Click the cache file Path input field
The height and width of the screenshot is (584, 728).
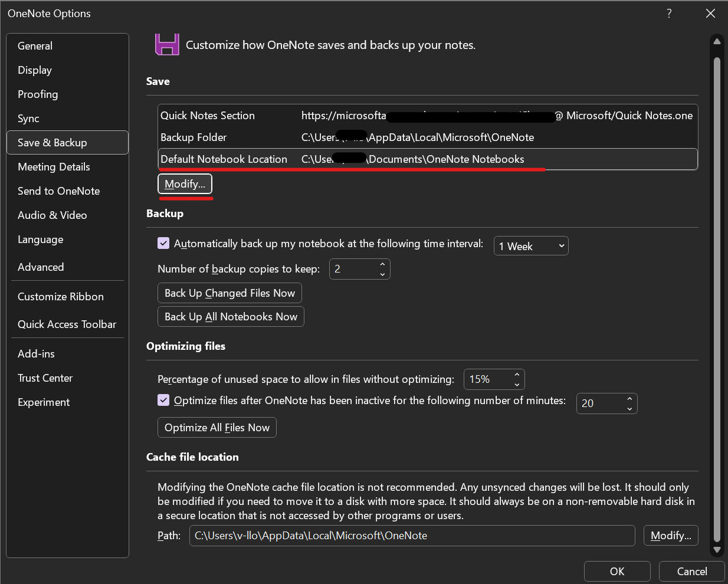click(x=411, y=535)
